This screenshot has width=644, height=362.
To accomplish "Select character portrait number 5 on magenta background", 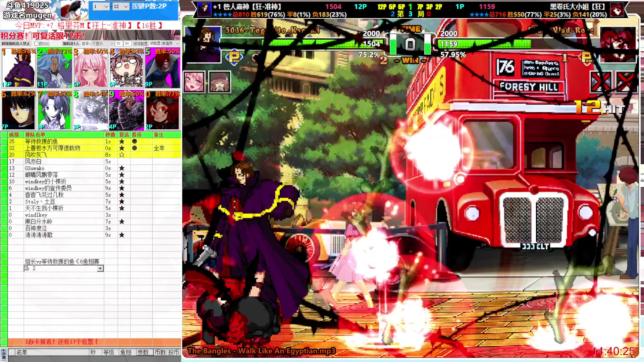I will click(163, 68).
